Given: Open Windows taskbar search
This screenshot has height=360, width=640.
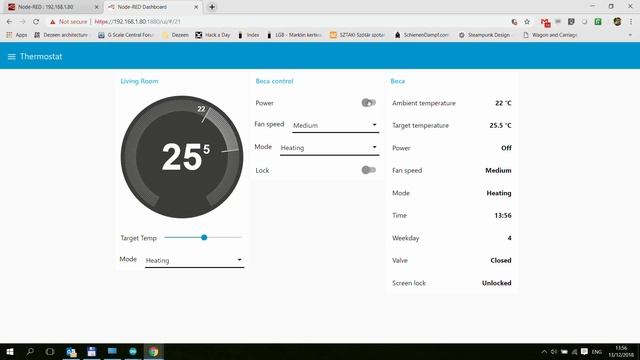Looking at the screenshot, I should point(30,351).
